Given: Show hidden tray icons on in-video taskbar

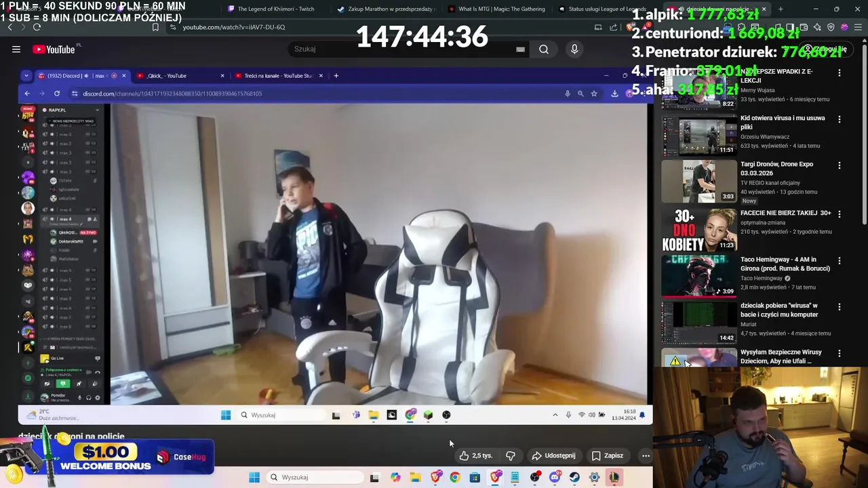Looking at the screenshot, I should (x=555, y=415).
